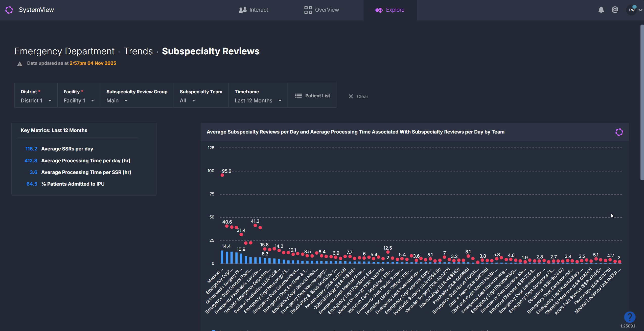Click the Trends breadcrumb link
644x331 pixels.
(x=138, y=51)
